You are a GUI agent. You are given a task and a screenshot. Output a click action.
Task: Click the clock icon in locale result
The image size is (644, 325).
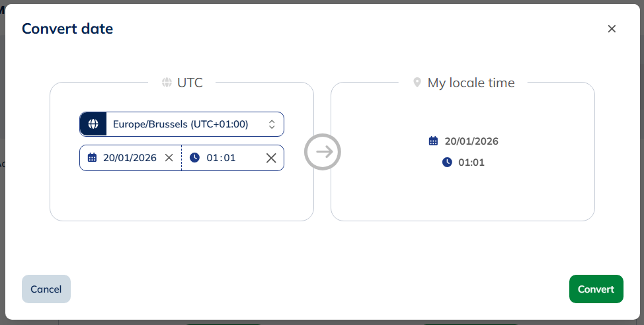click(447, 162)
